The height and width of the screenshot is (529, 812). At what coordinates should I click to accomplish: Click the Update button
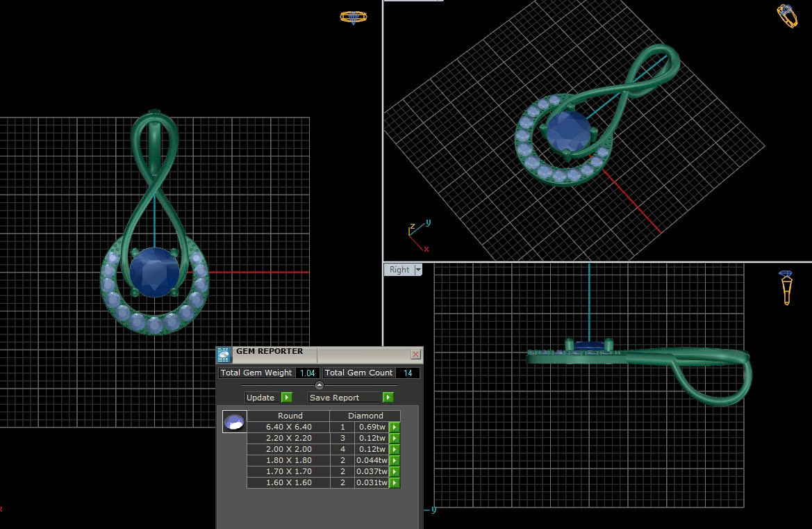261,398
